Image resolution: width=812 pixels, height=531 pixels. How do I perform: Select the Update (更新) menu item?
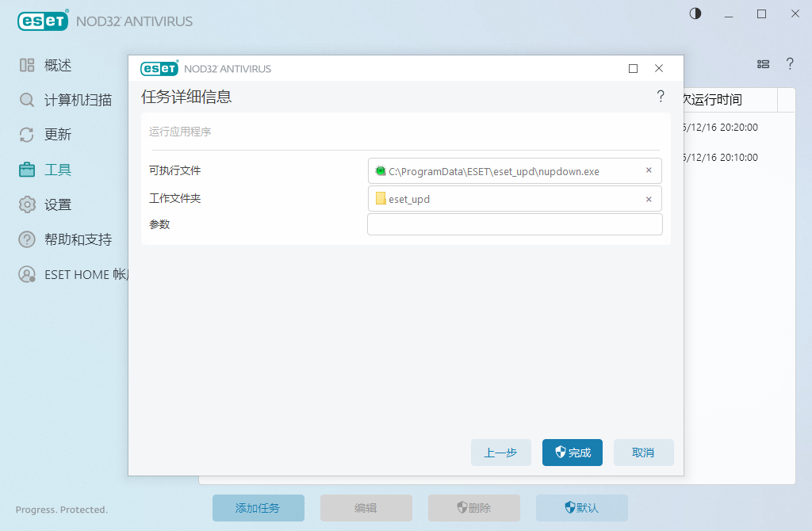pyautogui.click(x=58, y=135)
